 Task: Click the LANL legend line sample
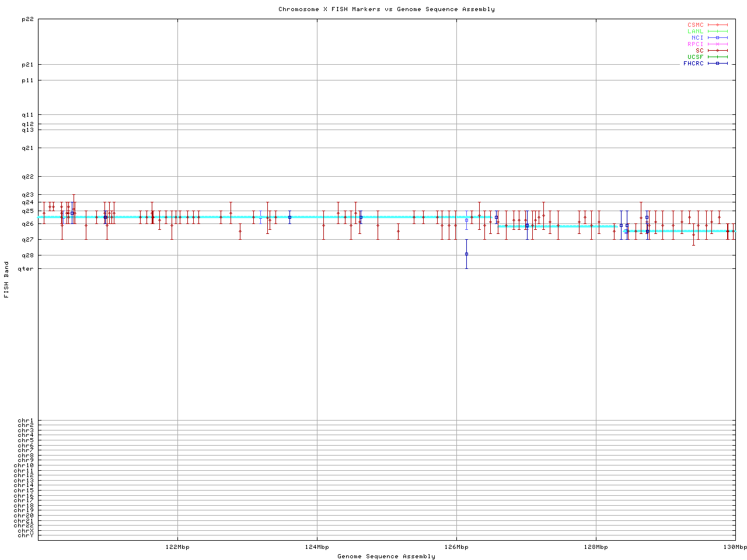tap(717, 32)
